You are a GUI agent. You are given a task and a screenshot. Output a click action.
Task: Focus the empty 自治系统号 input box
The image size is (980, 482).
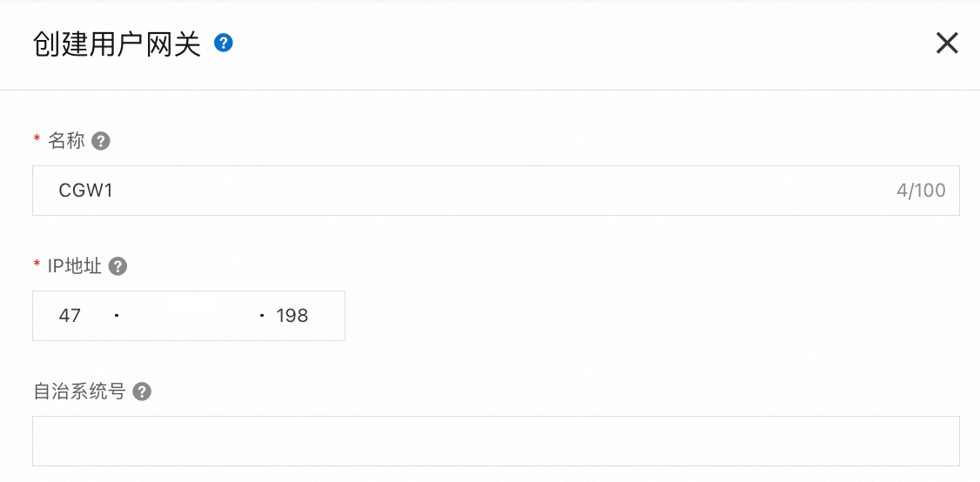point(495,441)
